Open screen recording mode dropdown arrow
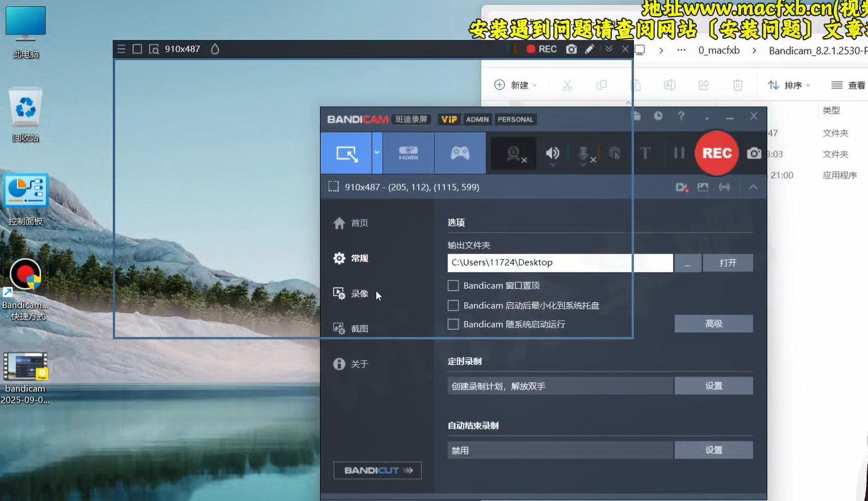868x501 pixels. point(377,153)
